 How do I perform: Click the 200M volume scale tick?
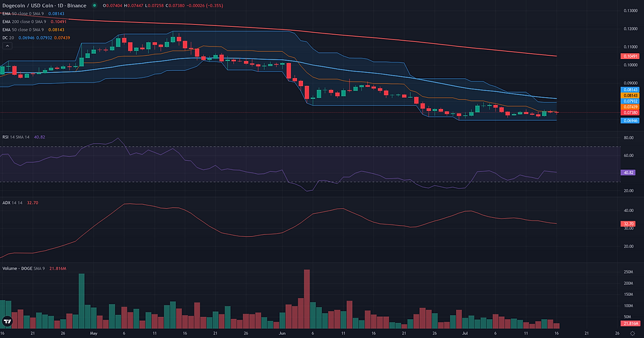(x=628, y=284)
